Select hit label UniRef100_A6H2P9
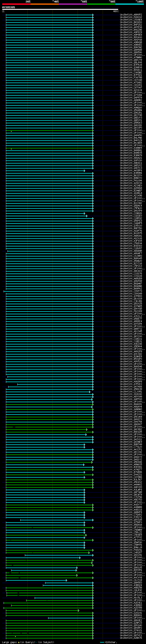Screen dimensions: 146x644 [x=131, y=352]
